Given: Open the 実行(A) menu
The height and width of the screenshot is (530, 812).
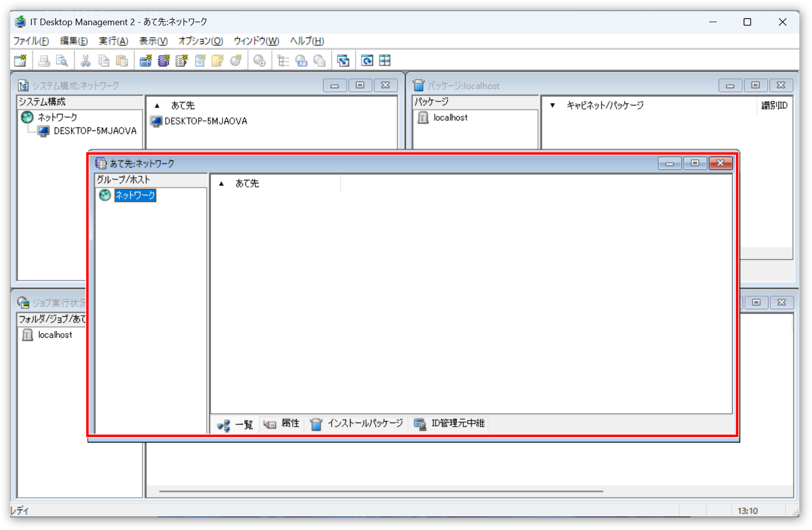Looking at the screenshot, I should pyautogui.click(x=113, y=41).
